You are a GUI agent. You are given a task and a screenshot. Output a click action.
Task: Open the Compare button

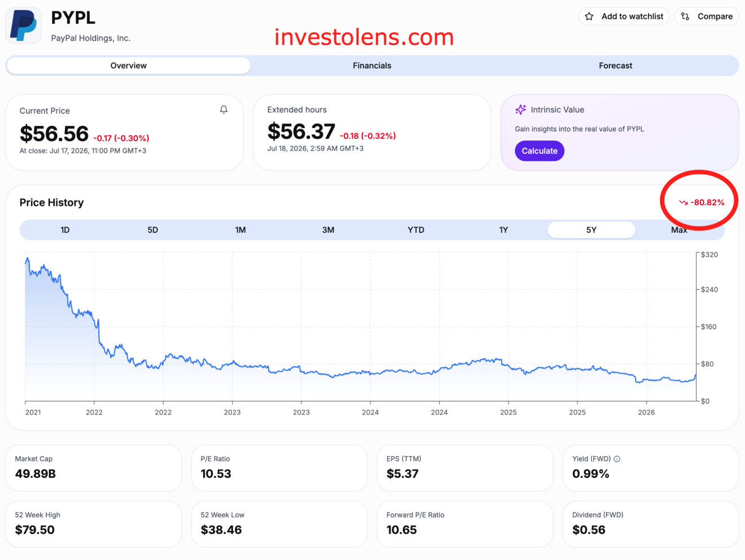pyautogui.click(x=707, y=16)
